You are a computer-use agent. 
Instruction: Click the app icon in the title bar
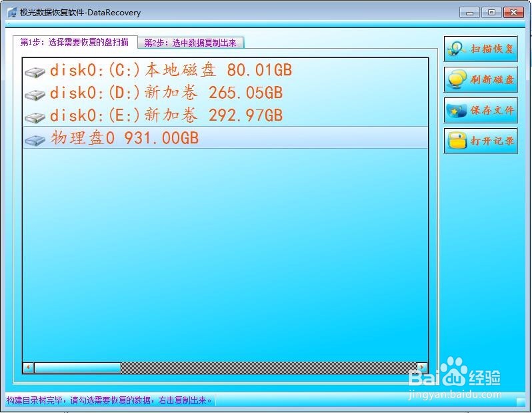click(x=12, y=13)
